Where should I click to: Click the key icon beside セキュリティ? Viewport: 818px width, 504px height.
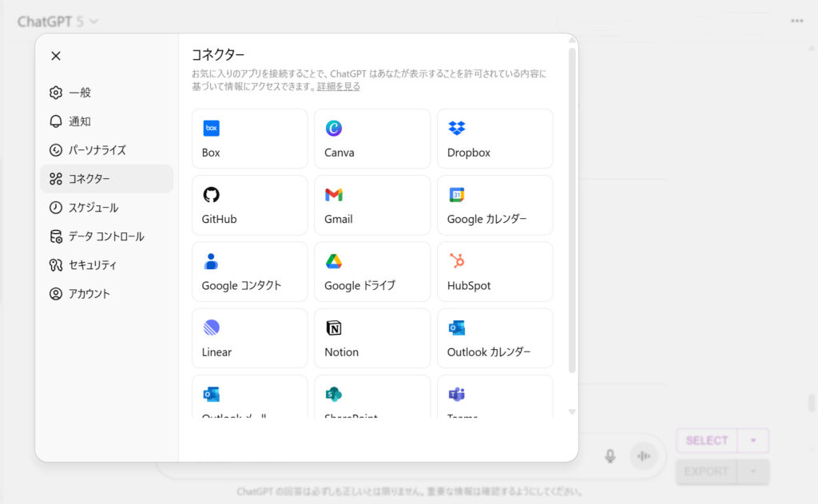56,265
